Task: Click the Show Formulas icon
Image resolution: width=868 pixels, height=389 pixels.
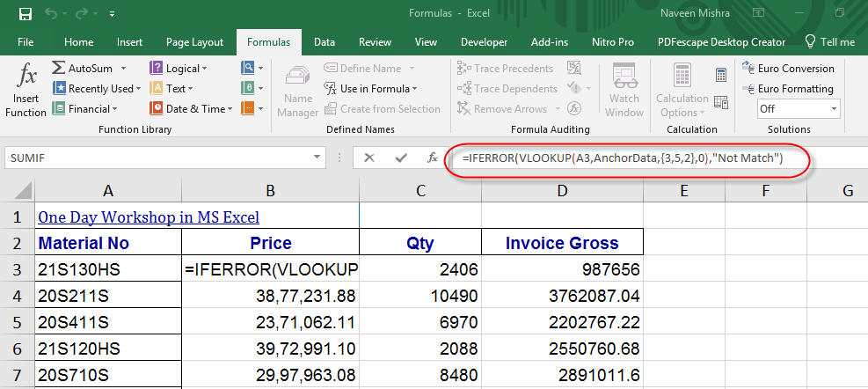Action: pos(574,68)
